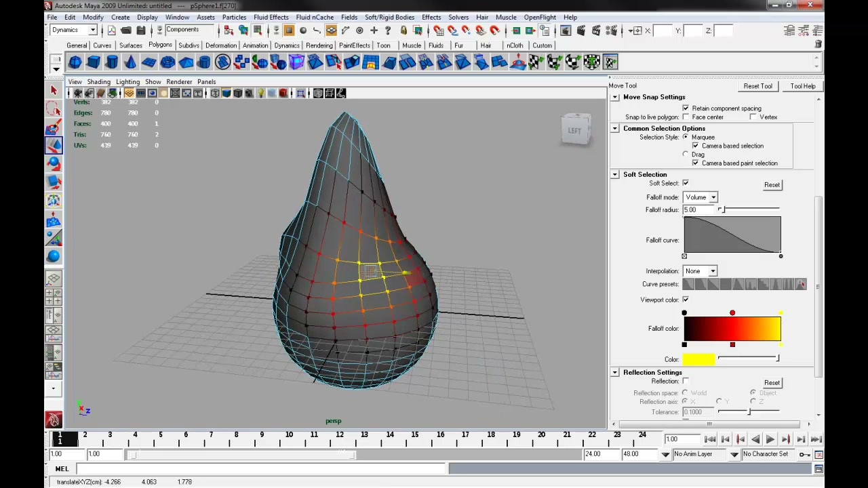The height and width of the screenshot is (488, 868).
Task: Open the Fluid Effects menu
Action: click(x=271, y=17)
